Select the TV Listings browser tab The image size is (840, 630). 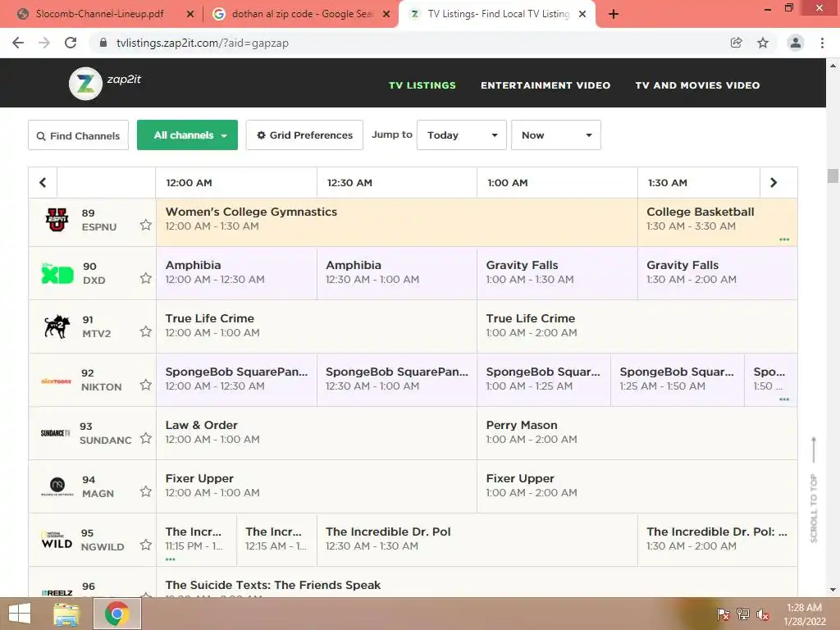[498, 14]
